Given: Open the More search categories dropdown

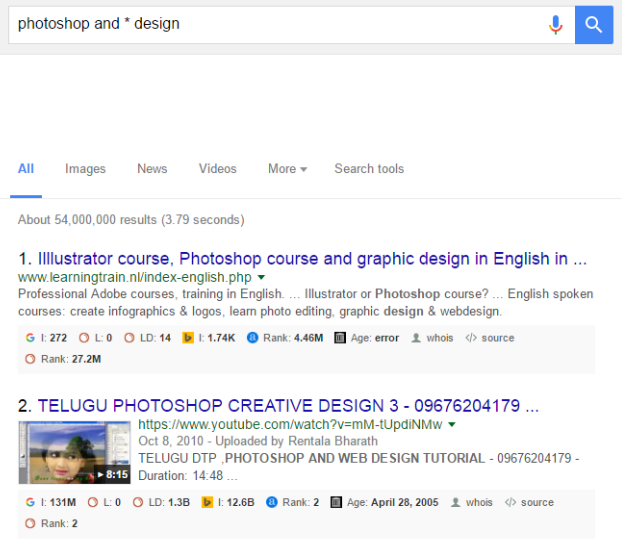Looking at the screenshot, I should pos(288,169).
